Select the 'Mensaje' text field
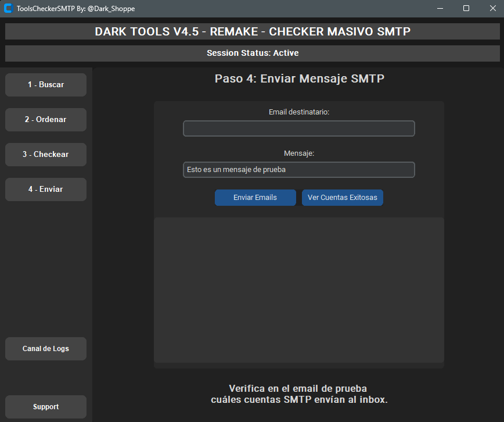 298,170
